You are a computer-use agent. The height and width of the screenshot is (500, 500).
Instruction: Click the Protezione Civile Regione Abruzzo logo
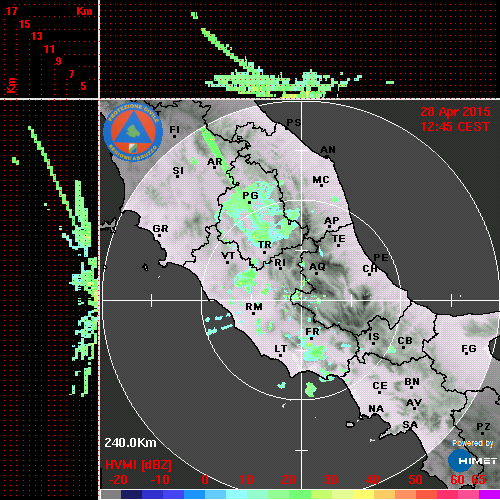click(x=133, y=132)
